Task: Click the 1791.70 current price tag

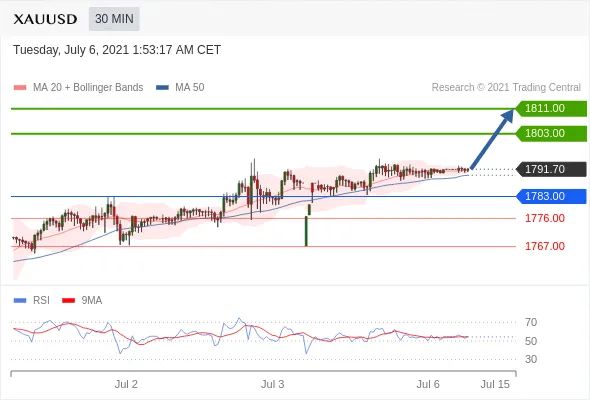Action: (550, 169)
